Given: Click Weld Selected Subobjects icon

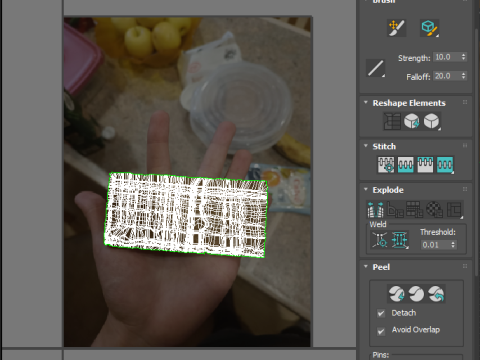Looking at the screenshot, I should point(399,240).
